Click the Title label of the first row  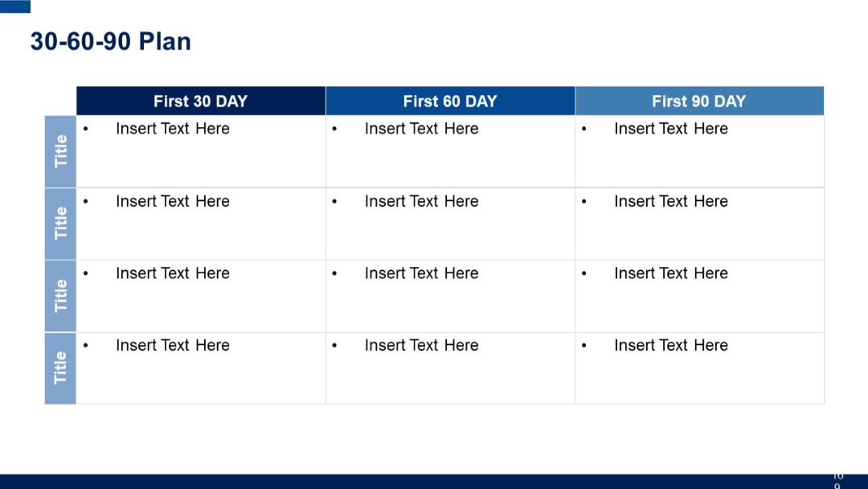pos(61,151)
